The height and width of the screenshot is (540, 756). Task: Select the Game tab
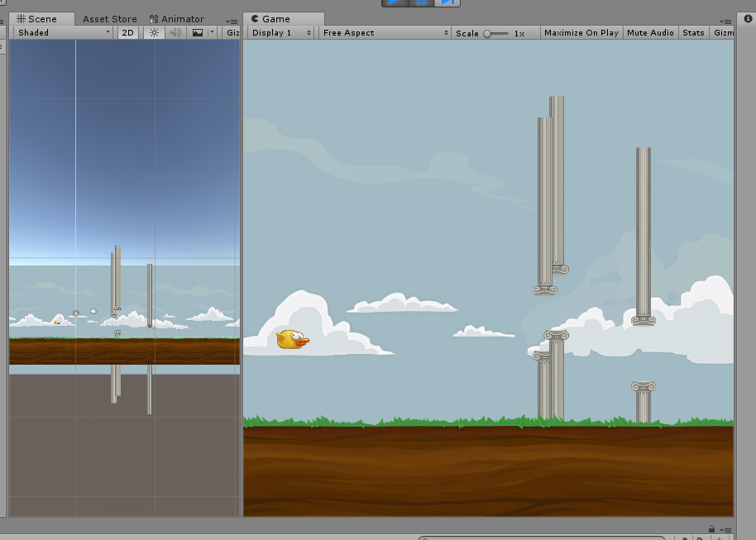click(284, 19)
